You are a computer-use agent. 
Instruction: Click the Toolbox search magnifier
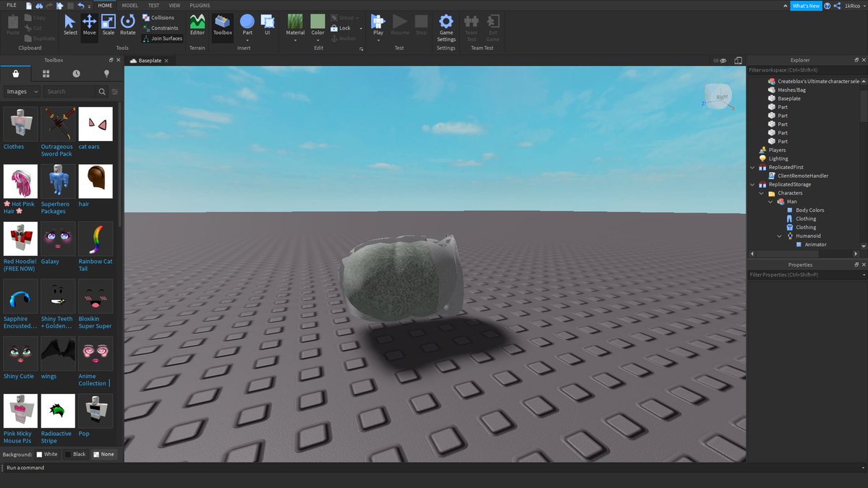point(102,92)
